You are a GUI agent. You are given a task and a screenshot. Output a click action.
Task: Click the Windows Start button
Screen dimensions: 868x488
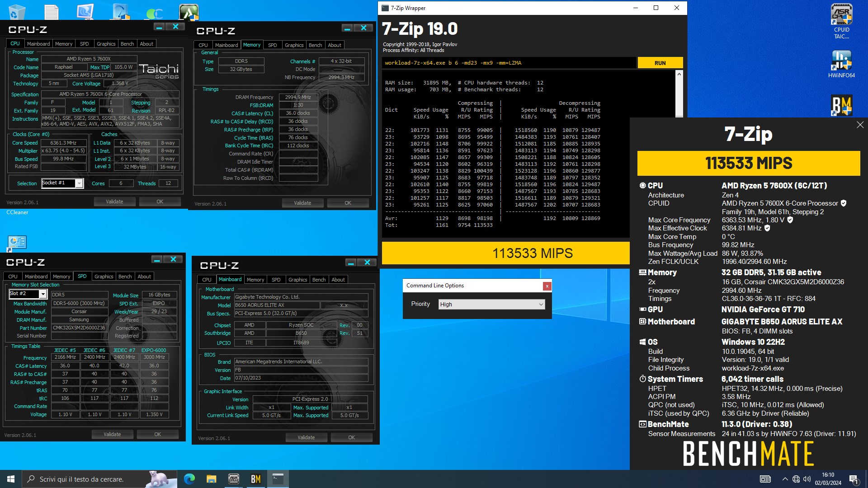click(11, 479)
